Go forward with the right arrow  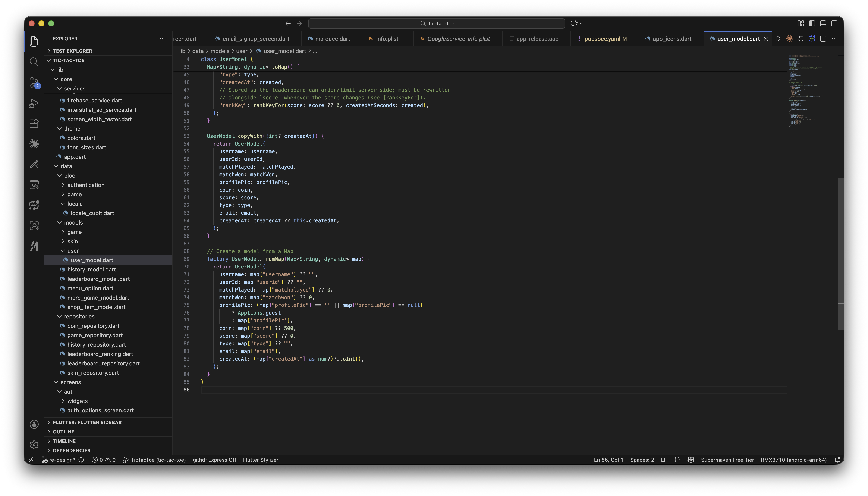pyautogui.click(x=299, y=23)
